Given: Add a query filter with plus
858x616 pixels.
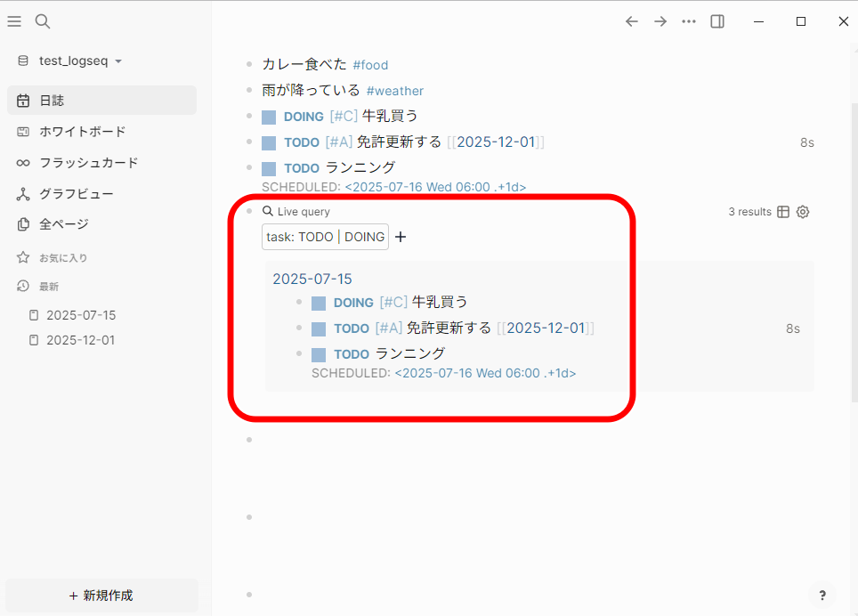Looking at the screenshot, I should (x=401, y=237).
